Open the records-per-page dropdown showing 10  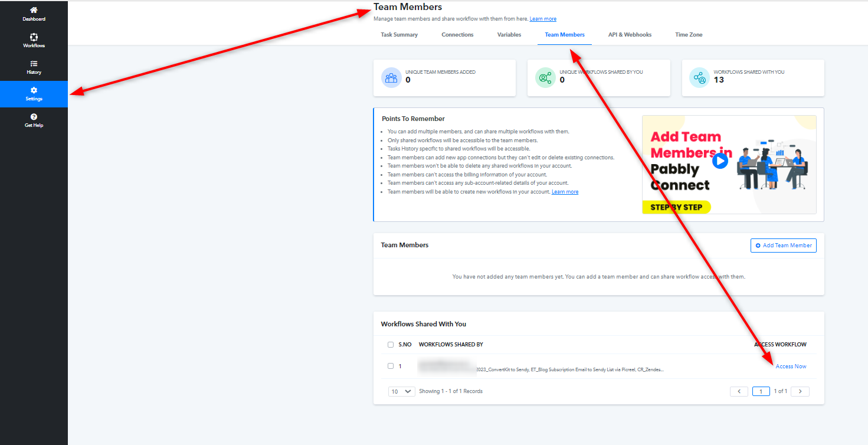[x=402, y=391]
